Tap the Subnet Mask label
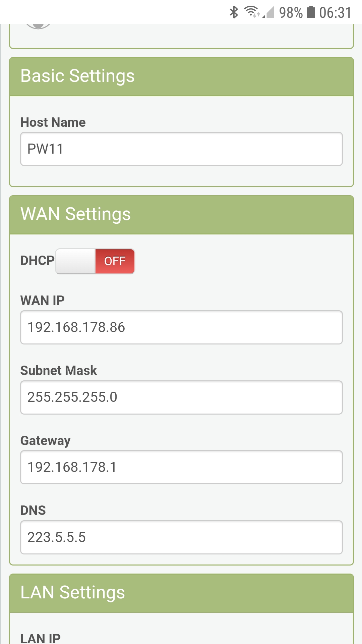 59,371
